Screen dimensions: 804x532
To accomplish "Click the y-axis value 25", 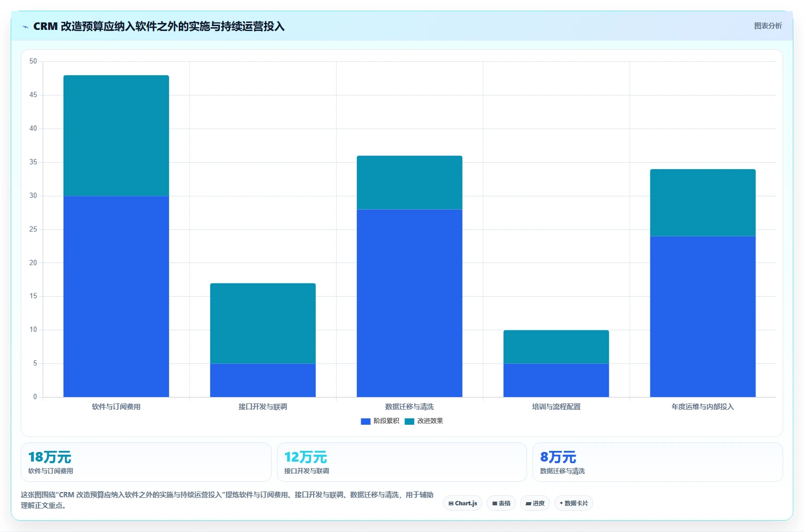I will pyautogui.click(x=34, y=229).
